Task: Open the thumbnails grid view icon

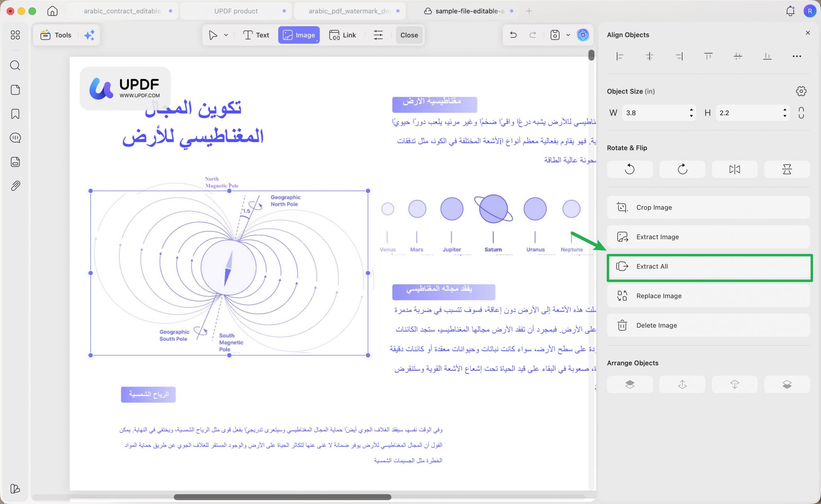Action: pyautogui.click(x=15, y=35)
